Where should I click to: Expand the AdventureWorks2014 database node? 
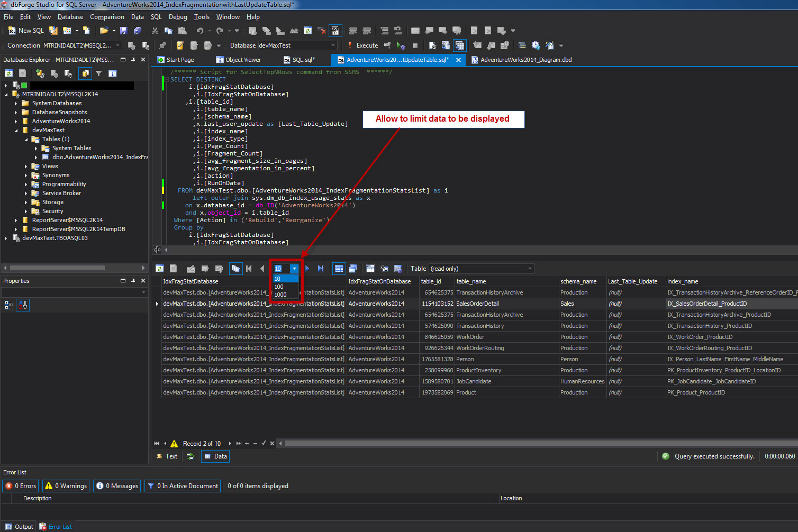16,121
